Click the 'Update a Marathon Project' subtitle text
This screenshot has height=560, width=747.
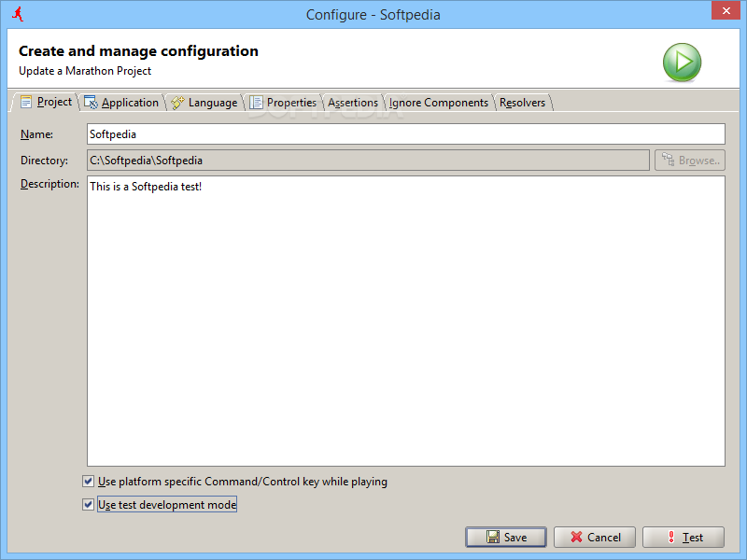click(x=85, y=71)
